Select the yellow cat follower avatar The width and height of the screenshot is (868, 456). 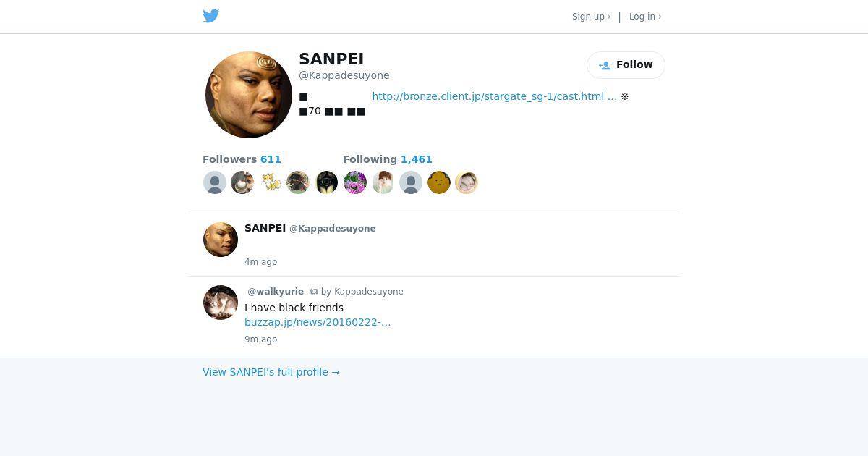pos(271,182)
